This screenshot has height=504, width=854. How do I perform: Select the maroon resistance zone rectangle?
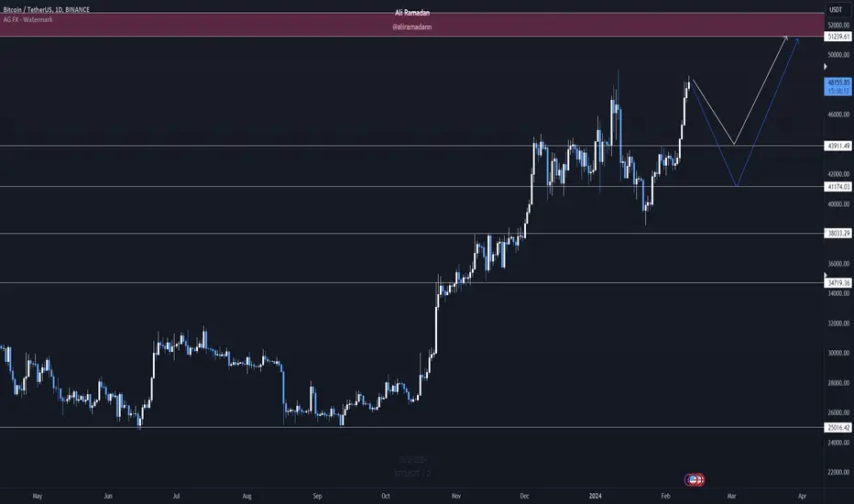point(411,25)
